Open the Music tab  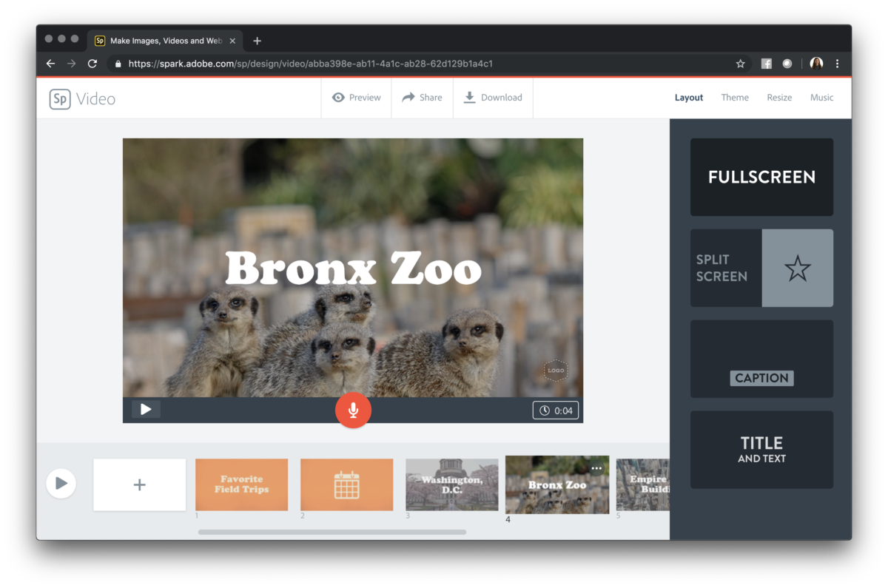(821, 97)
